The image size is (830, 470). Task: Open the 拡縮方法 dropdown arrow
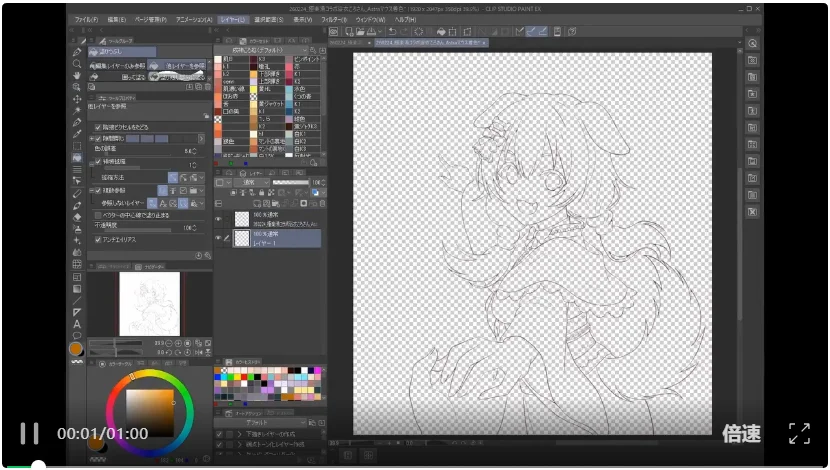(x=202, y=178)
